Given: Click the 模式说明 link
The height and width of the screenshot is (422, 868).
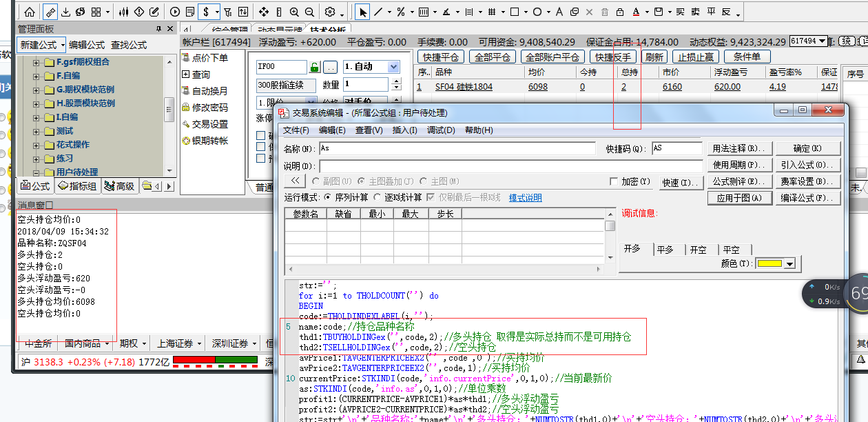Looking at the screenshot, I should point(525,198).
